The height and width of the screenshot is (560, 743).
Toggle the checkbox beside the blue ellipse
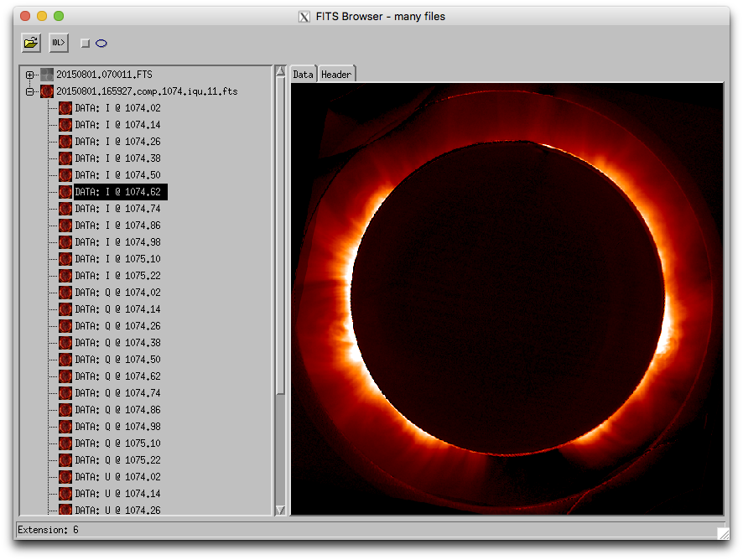tap(85, 43)
